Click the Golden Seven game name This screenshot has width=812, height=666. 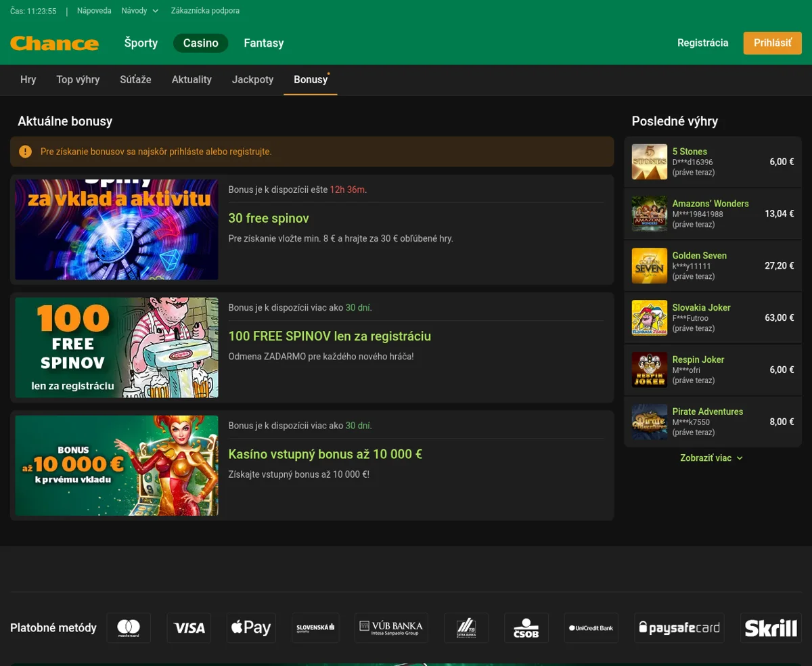click(700, 256)
